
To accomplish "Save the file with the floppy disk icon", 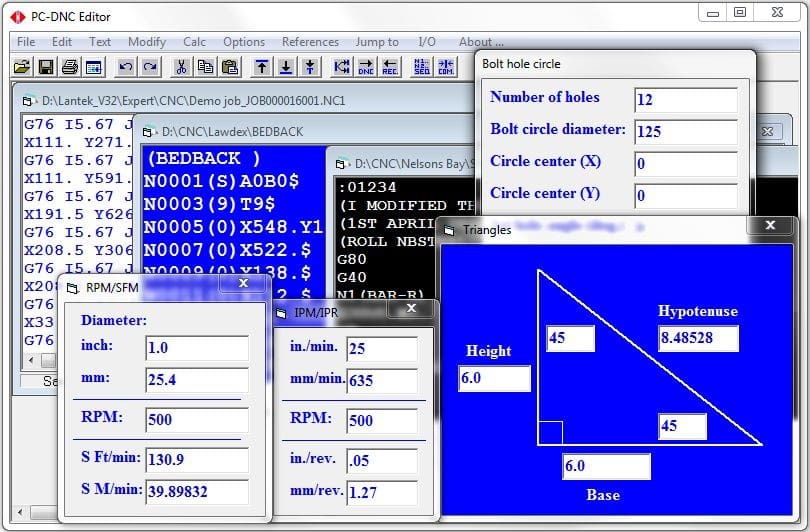I will [46, 67].
